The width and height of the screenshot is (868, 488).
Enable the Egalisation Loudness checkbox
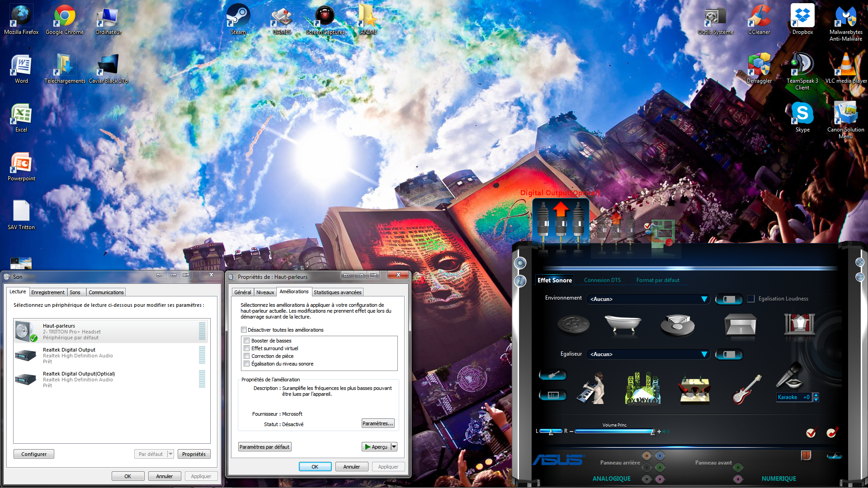click(x=751, y=299)
